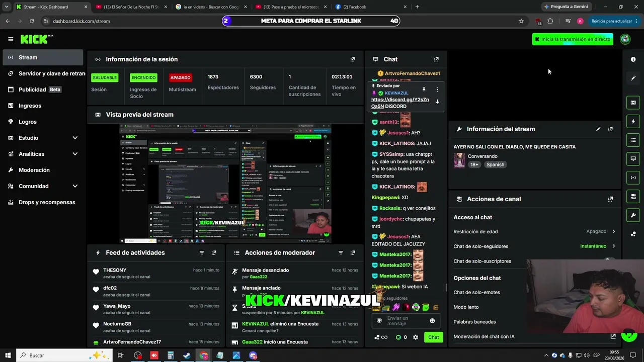Select Stream in the sidebar
The image size is (644, 362).
point(42,57)
